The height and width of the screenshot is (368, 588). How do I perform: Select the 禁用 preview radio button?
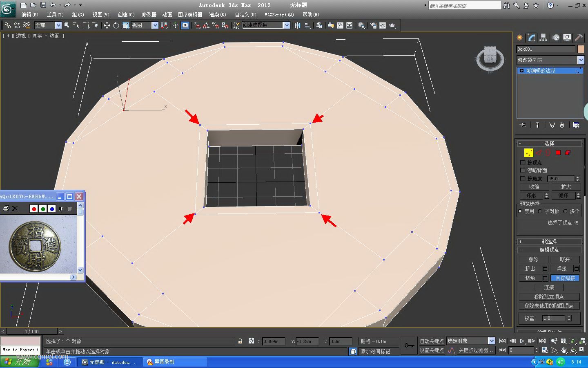tap(520, 211)
